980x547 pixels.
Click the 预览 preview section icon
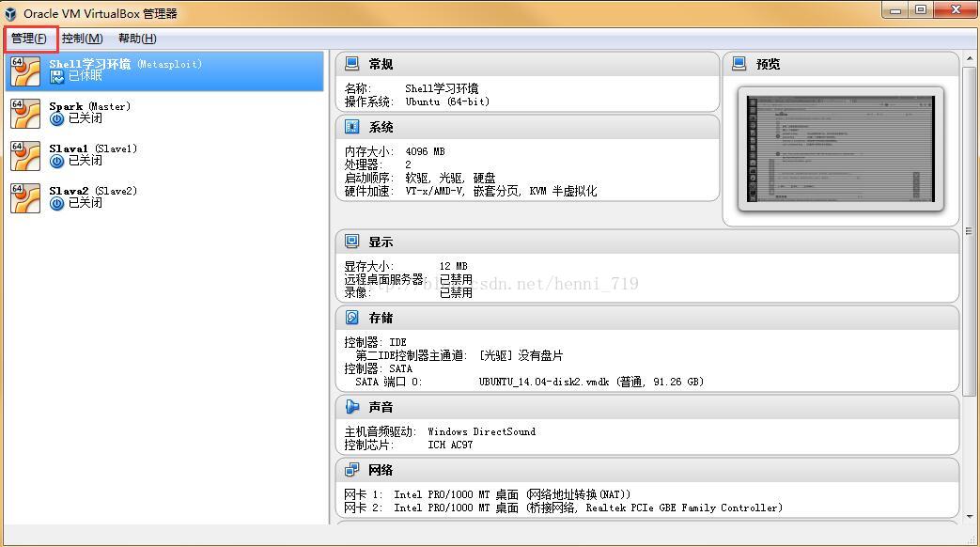[739, 64]
